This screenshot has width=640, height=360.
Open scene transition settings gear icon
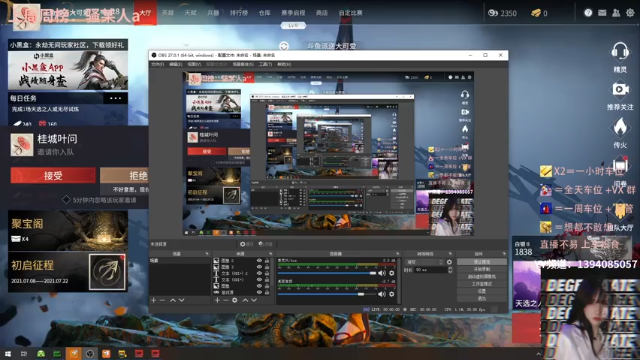[x=449, y=262]
